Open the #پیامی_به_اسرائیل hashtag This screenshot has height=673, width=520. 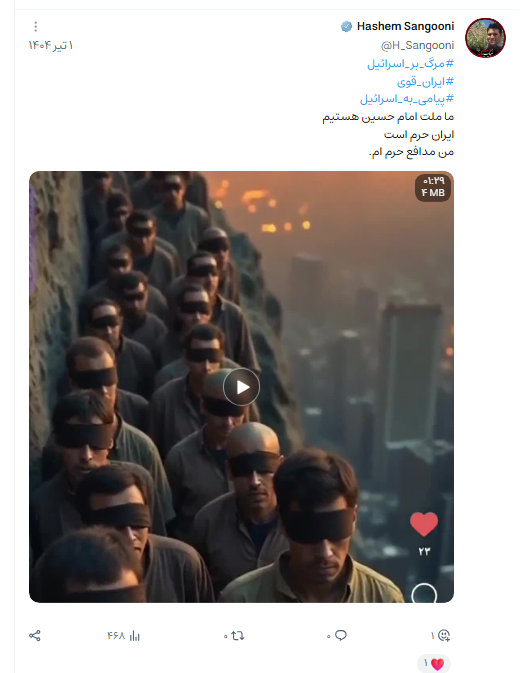pyautogui.click(x=407, y=99)
